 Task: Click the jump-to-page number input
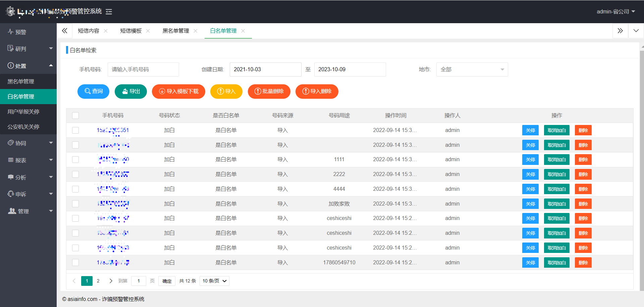click(x=139, y=281)
